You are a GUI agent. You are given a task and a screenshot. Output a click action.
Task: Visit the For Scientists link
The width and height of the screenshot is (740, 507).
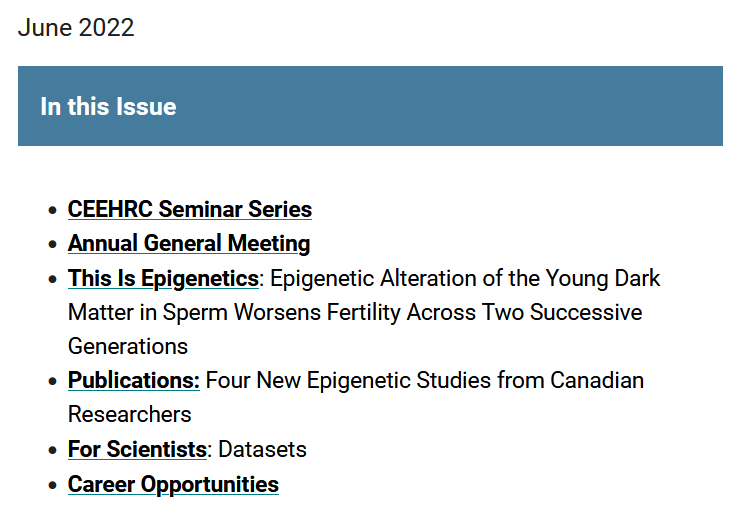(x=137, y=449)
